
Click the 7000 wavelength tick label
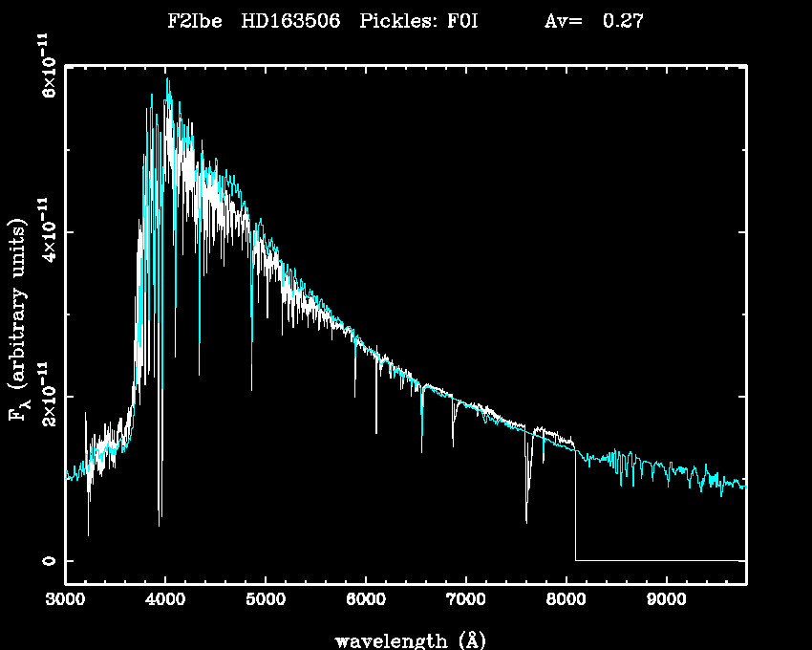point(465,600)
